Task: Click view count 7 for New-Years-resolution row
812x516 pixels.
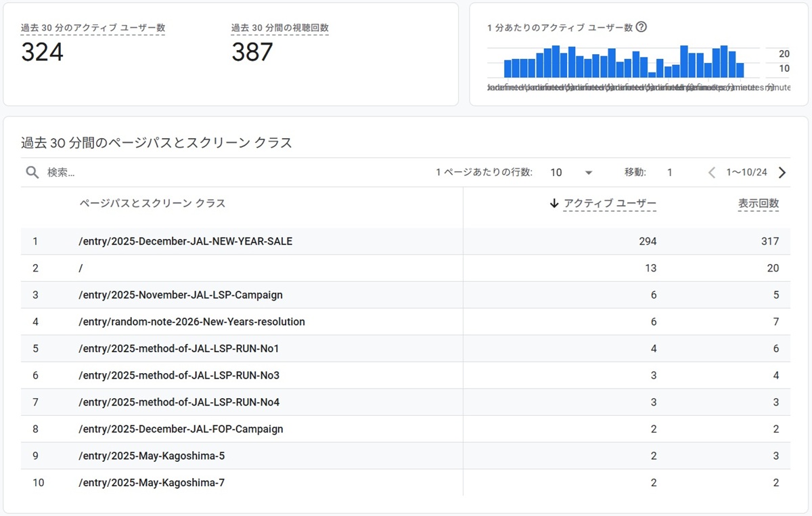Action: (776, 322)
